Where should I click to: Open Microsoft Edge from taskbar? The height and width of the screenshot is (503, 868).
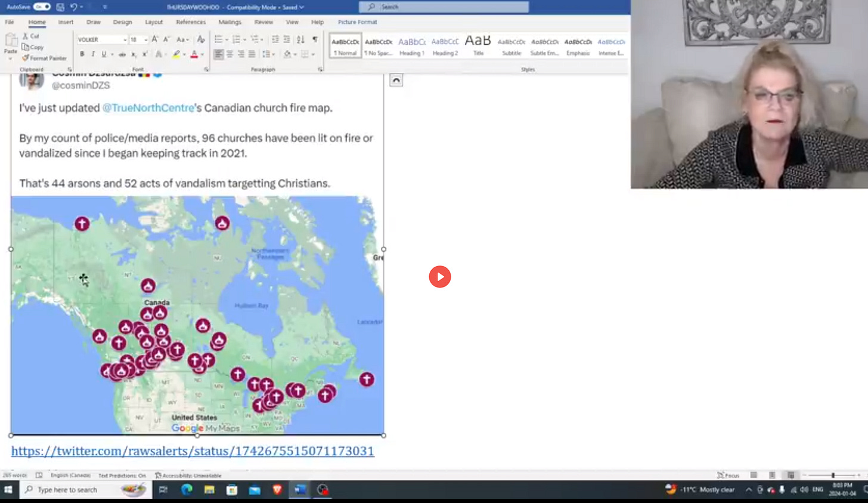pyautogui.click(x=187, y=490)
